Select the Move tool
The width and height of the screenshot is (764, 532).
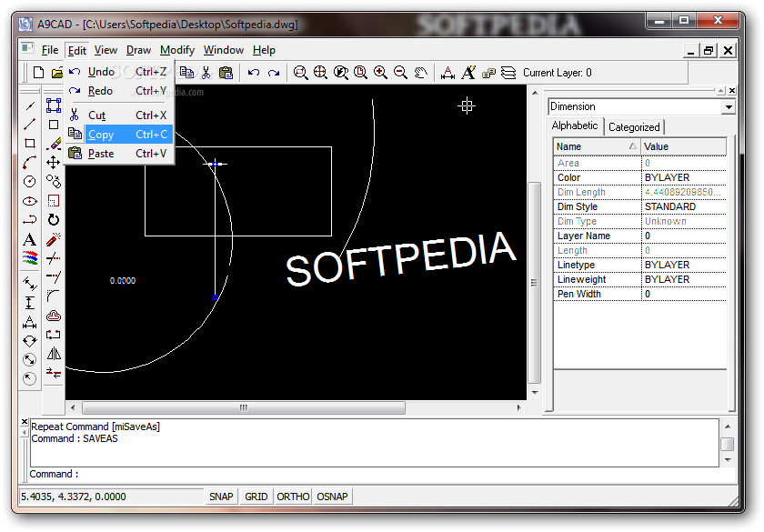tap(53, 162)
